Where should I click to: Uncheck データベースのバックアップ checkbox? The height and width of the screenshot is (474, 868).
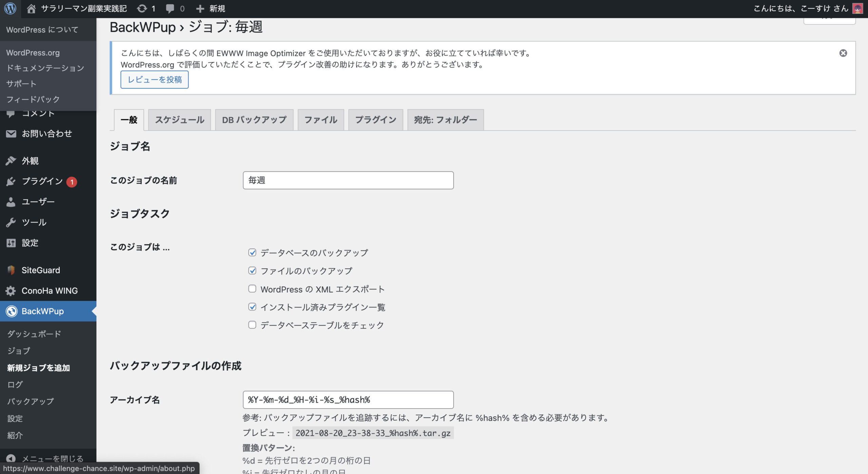252,252
